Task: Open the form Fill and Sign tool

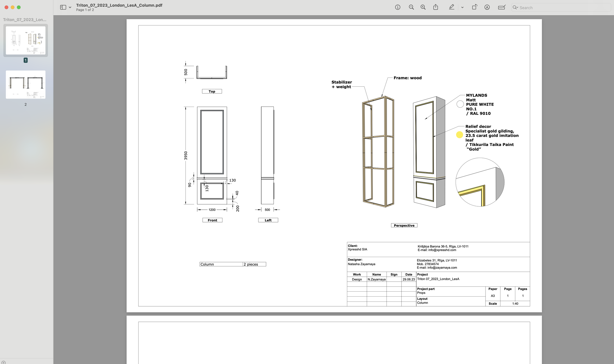Action: click(x=502, y=7)
